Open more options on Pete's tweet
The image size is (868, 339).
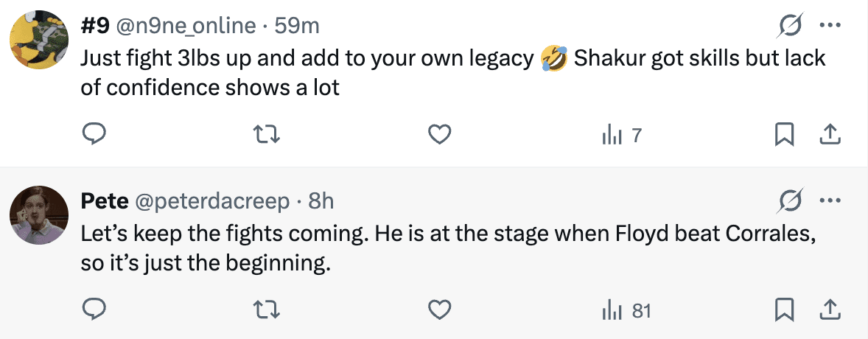(x=830, y=201)
